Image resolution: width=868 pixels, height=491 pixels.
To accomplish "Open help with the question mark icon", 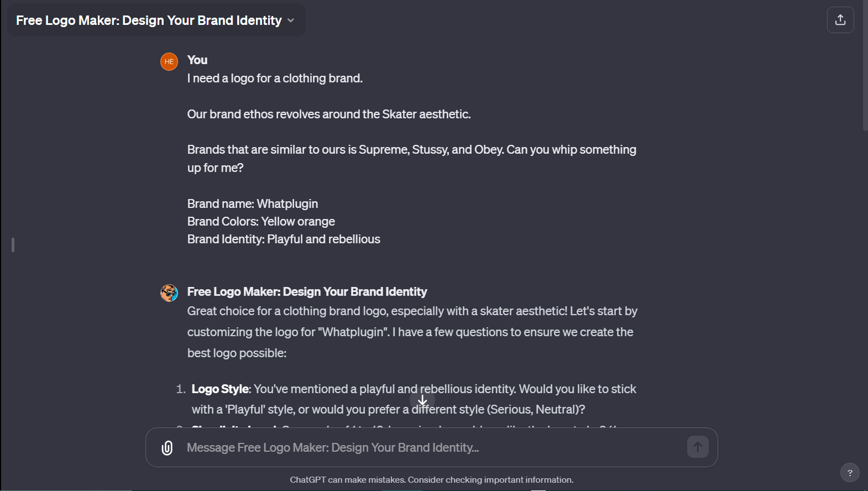I will tap(849, 473).
